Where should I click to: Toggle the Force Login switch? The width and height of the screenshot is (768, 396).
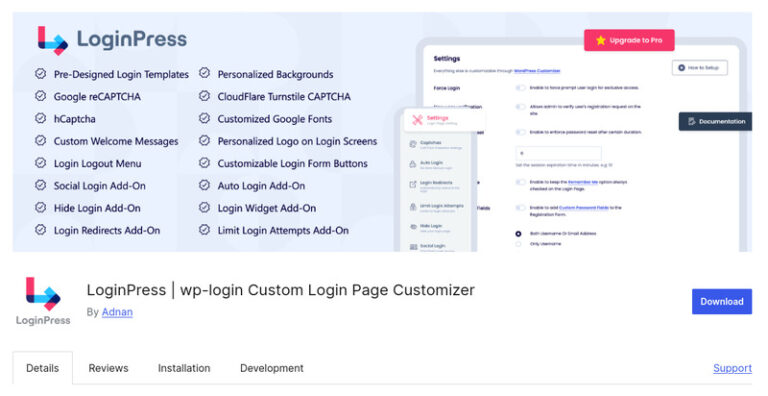pyautogui.click(x=520, y=88)
